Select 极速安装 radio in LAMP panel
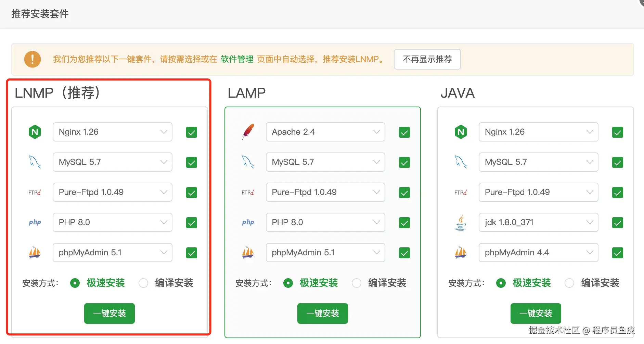This screenshot has height=344, width=644. [288, 283]
